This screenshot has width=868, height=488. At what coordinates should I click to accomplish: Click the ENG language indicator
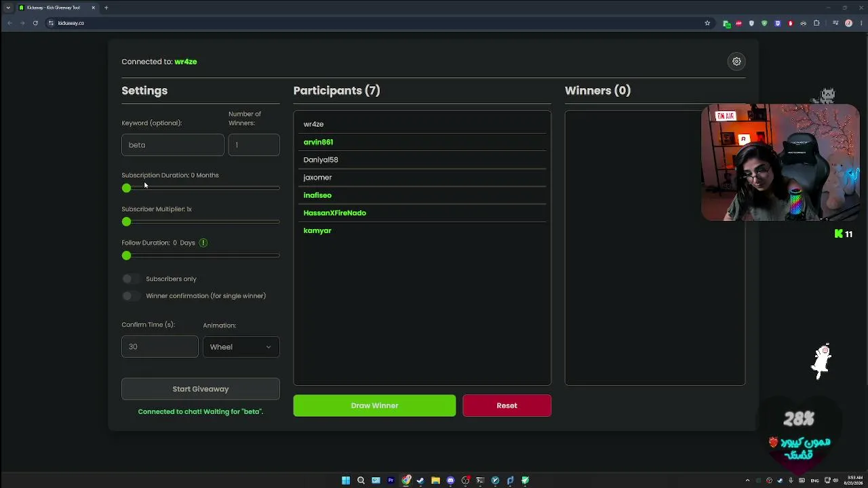[814, 481]
